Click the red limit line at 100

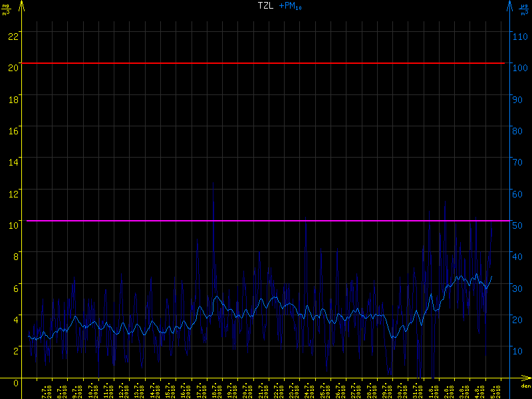(266, 63)
